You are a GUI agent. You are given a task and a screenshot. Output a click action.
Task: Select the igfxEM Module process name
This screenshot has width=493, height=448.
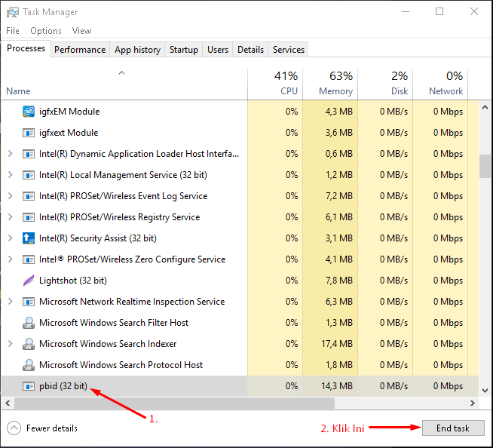pyautogui.click(x=69, y=112)
